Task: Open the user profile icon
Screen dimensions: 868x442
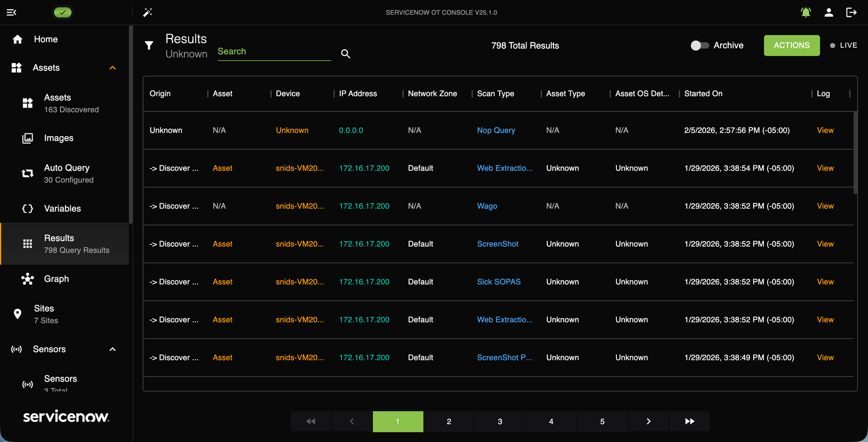Action: pos(829,12)
